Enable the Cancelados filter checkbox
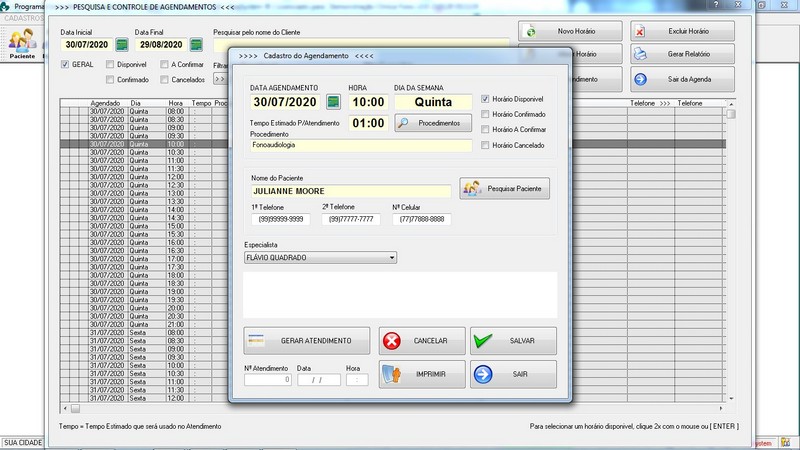The width and height of the screenshot is (800, 450). pos(164,80)
